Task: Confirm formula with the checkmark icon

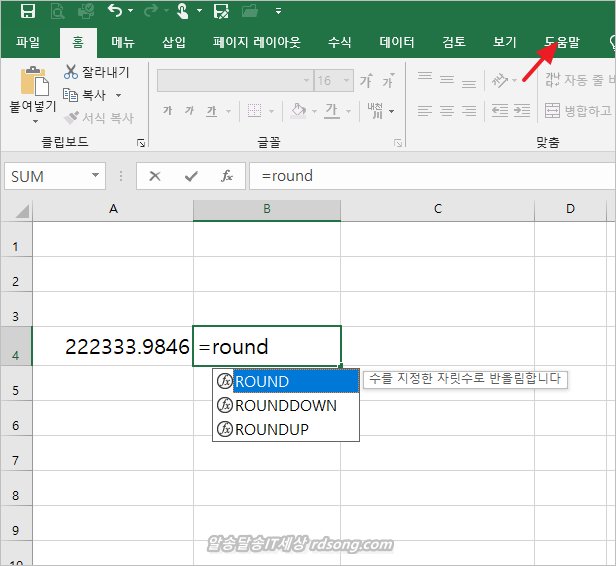Action: pyautogui.click(x=191, y=176)
